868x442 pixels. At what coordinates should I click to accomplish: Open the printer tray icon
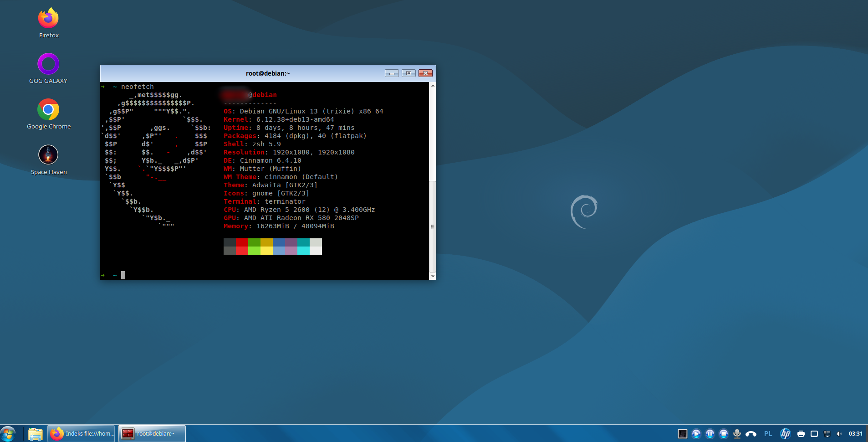(801, 434)
